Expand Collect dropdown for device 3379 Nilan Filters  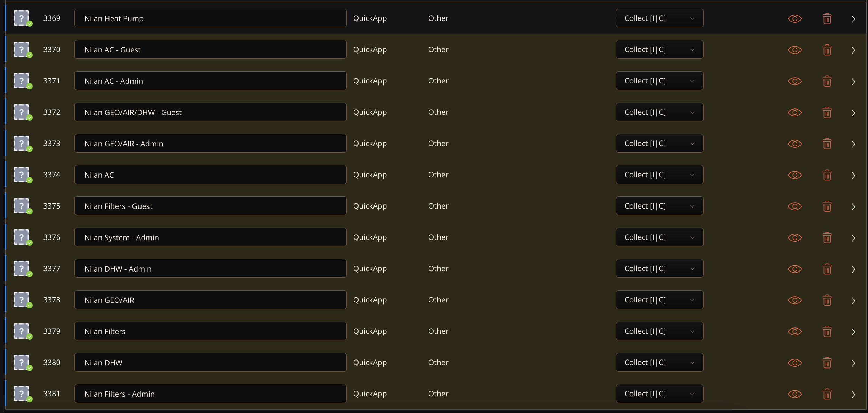(659, 331)
